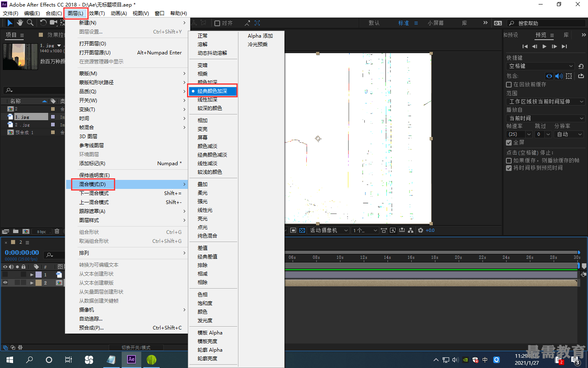Click 预合成(P)... menu entry

point(127,328)
